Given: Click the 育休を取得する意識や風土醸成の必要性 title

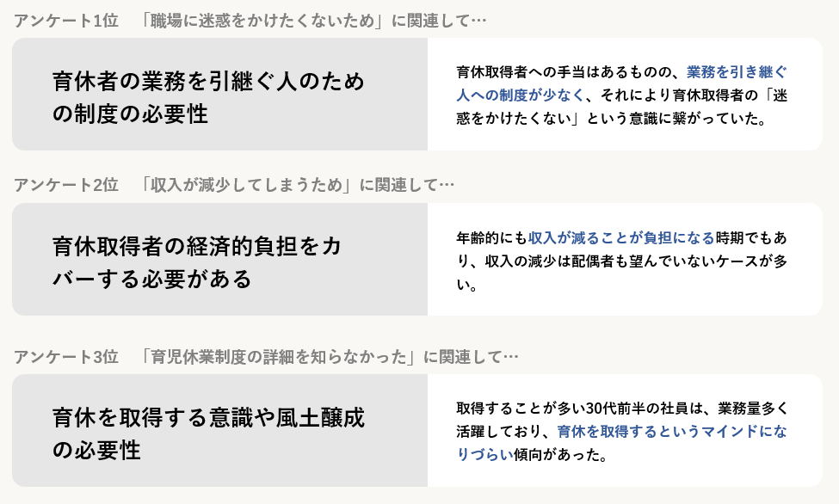Looking at the screenshot, I should (208, 433).
